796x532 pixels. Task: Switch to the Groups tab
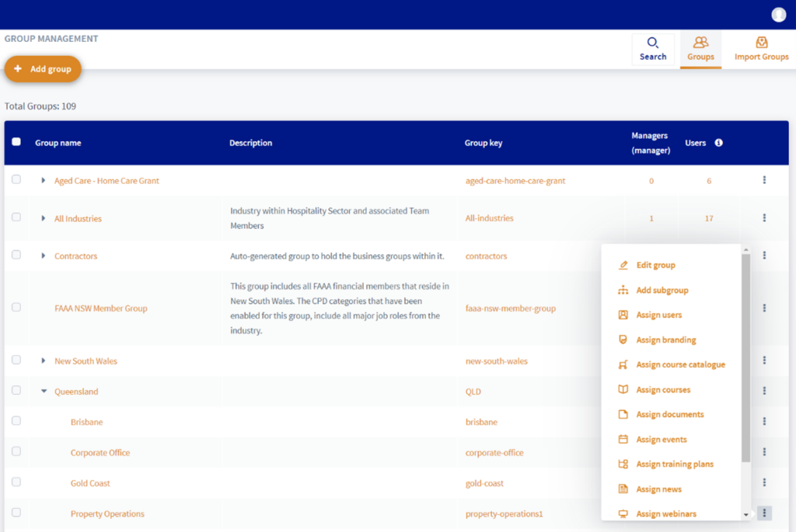tap(700, 49)
